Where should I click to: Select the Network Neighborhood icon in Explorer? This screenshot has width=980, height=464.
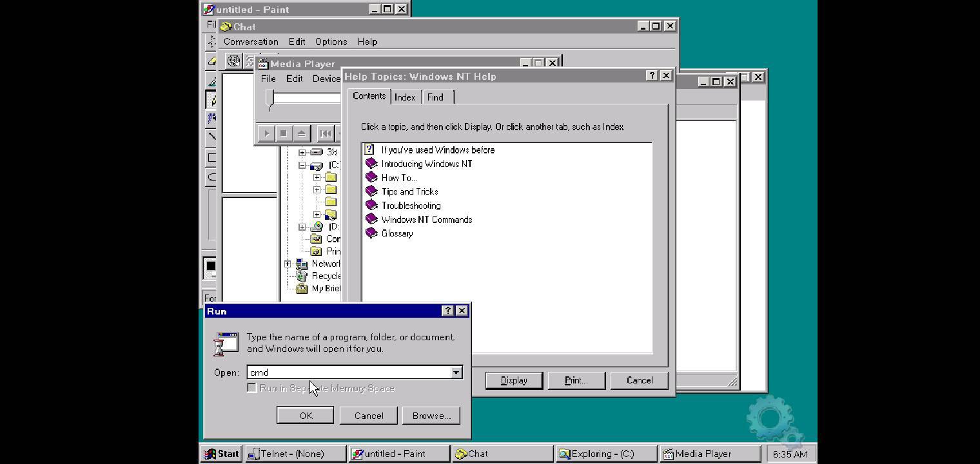click(302, 264)
